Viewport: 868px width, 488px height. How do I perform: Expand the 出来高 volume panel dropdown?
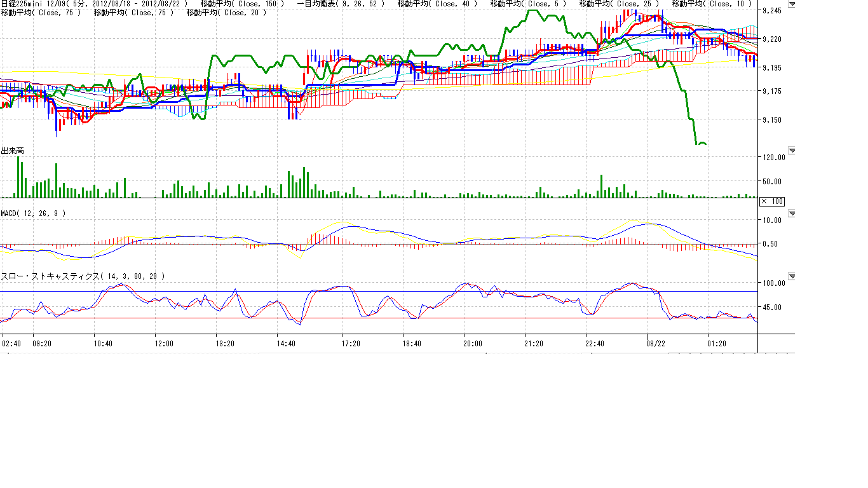[x=791, y=151]
